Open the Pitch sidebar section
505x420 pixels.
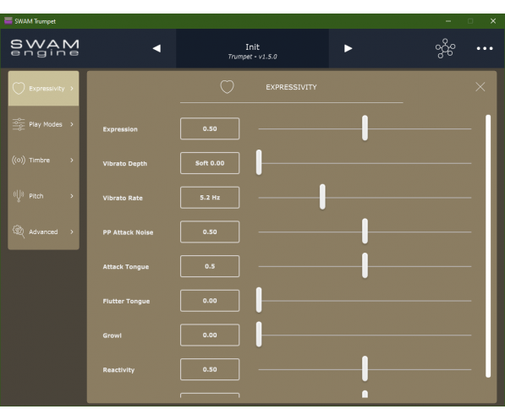coord(43,196)
